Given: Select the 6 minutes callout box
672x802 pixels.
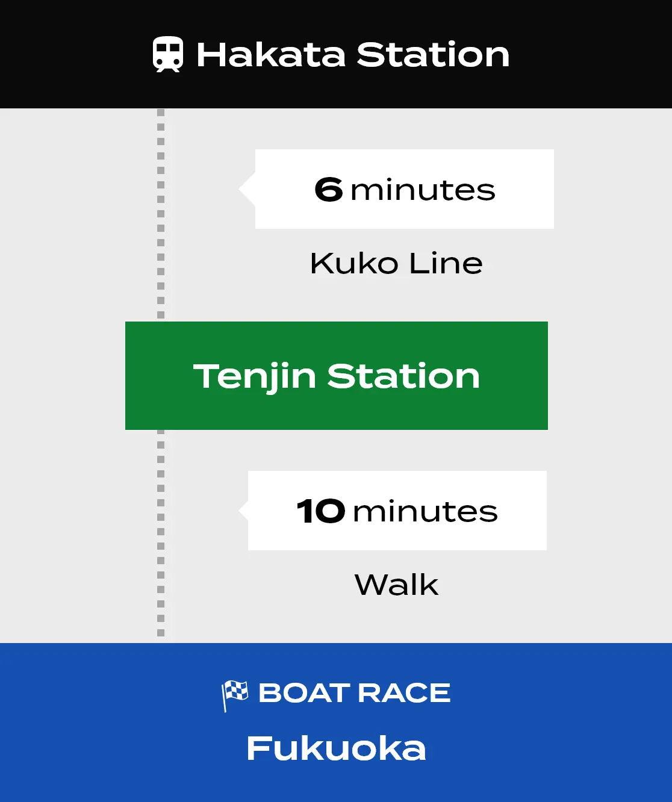Looking at the screenshot, I should click(x=404, y=189).
